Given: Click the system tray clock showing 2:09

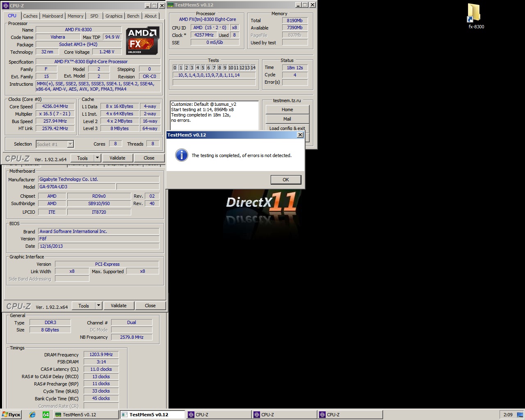Looking at the screenshot, I should click(508, 415).
